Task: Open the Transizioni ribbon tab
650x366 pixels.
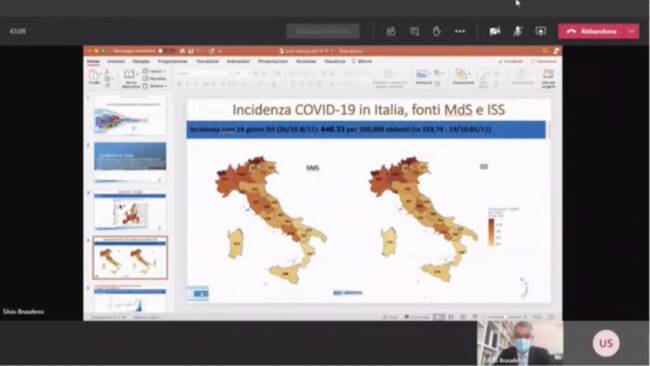Action: (207, 61)
